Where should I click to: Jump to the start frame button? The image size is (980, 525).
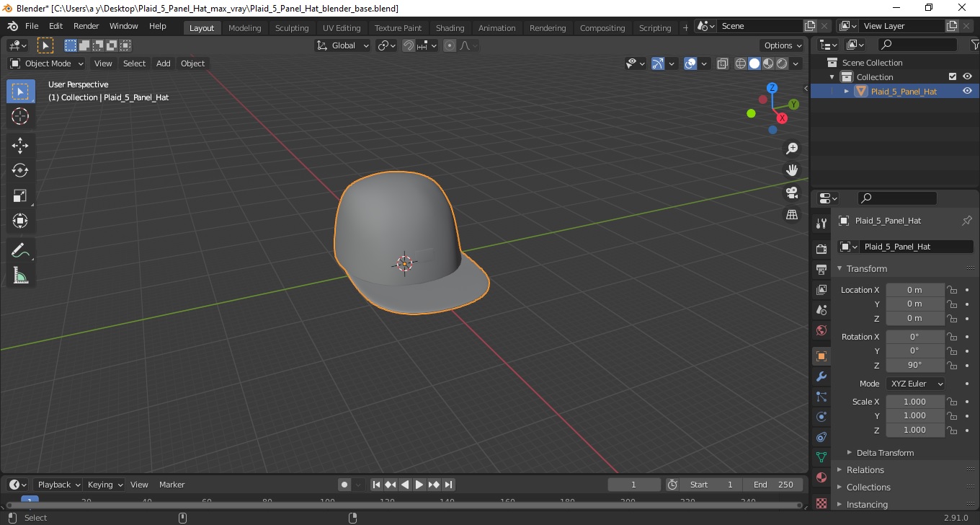[x=376, y=485]
